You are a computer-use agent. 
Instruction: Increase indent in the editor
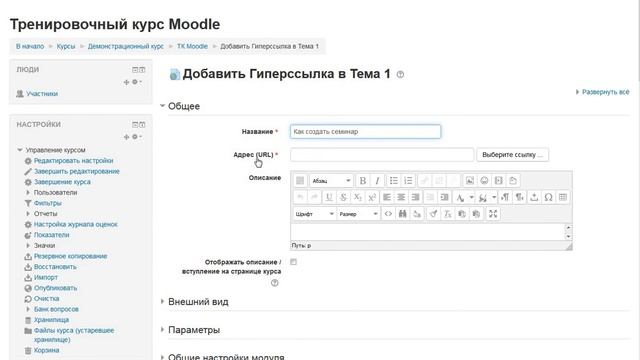tap(444, 197)
